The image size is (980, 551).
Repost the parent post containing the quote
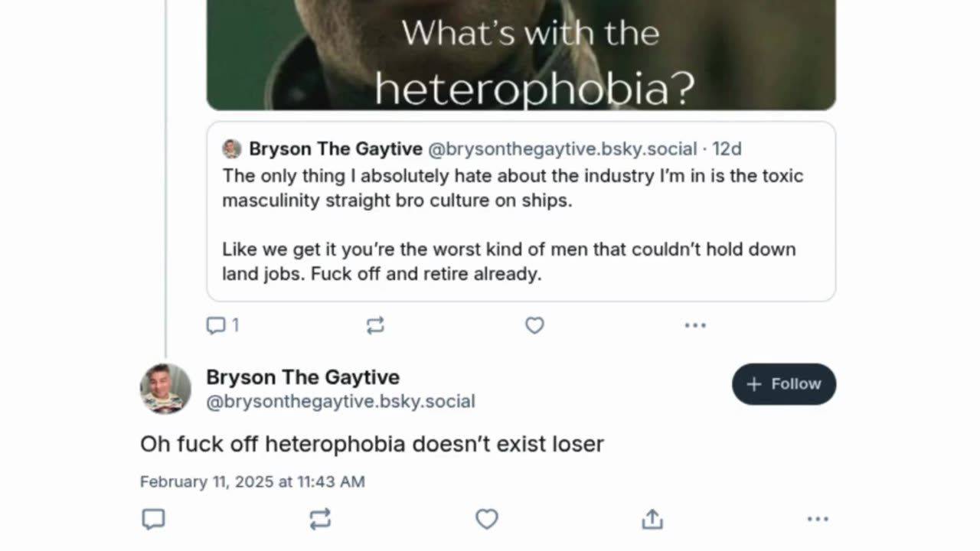point(375,326)
